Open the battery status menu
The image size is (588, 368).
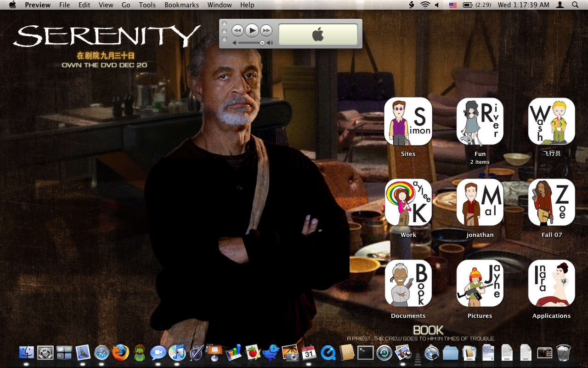(x=477, y=5)
